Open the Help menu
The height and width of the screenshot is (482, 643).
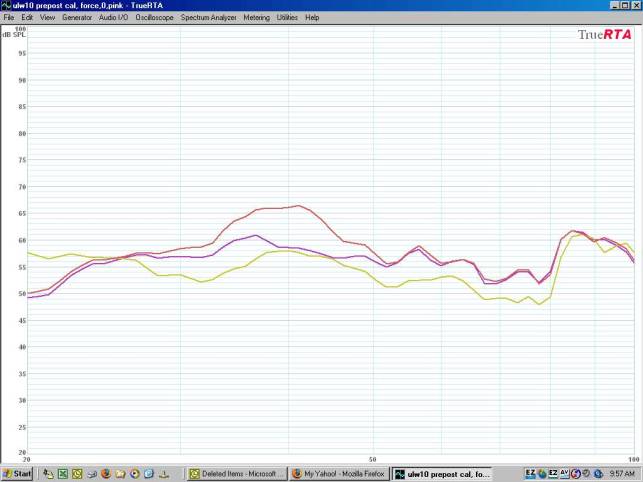coord(312,18)
